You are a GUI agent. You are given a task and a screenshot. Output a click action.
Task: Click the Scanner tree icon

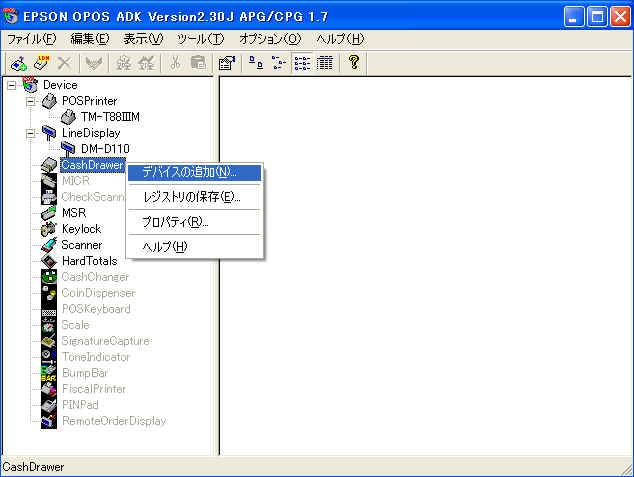pyautogui.click(x=49, y=245)
